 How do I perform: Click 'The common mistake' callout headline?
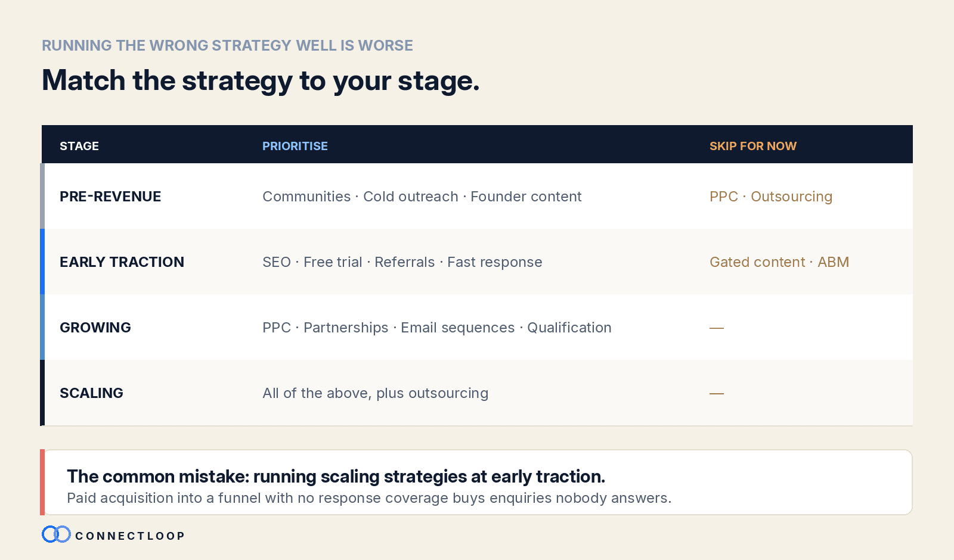[336, 477]
